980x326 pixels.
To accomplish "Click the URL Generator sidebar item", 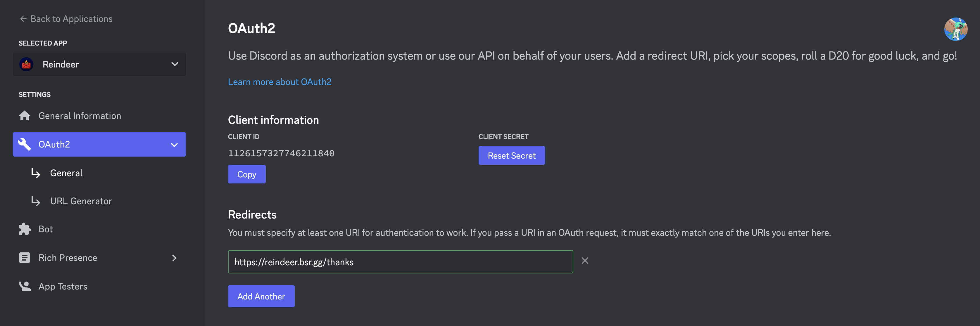I will tap(81, 200).
